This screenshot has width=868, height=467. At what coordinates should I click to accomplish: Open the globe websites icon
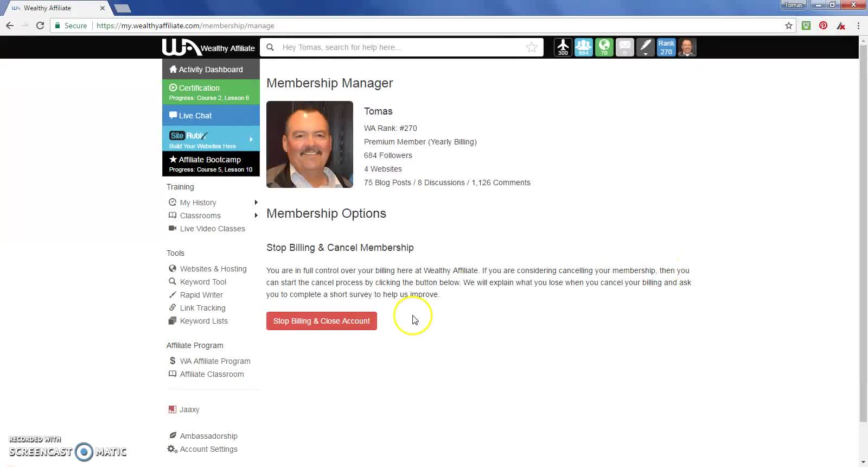604,47
